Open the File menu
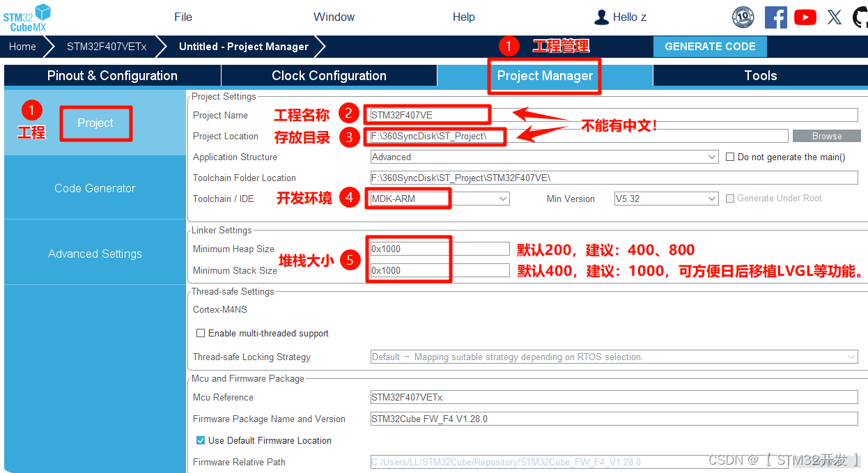 (x=183, y=17)
